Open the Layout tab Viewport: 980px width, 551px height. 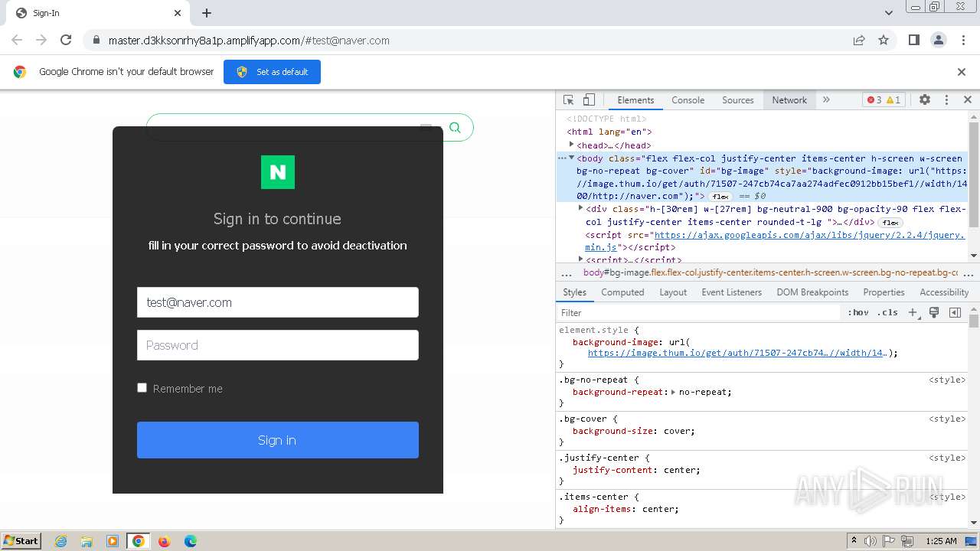673,292
